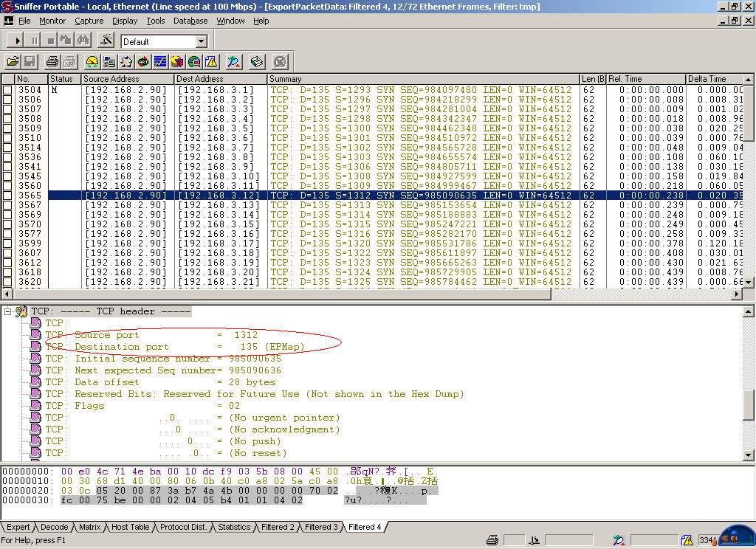Screen dimensions: 756x549
Task: Collapse the TCP header tree node
Action: (7, 311)
